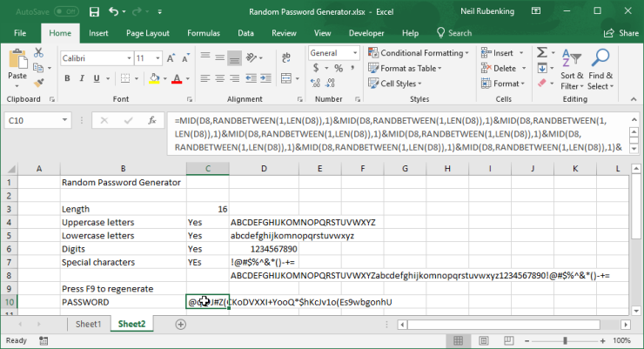Open the General number format dropdown
Viewport: 644px width, 349px height.
pyautogui.click(x=355, y=53)
